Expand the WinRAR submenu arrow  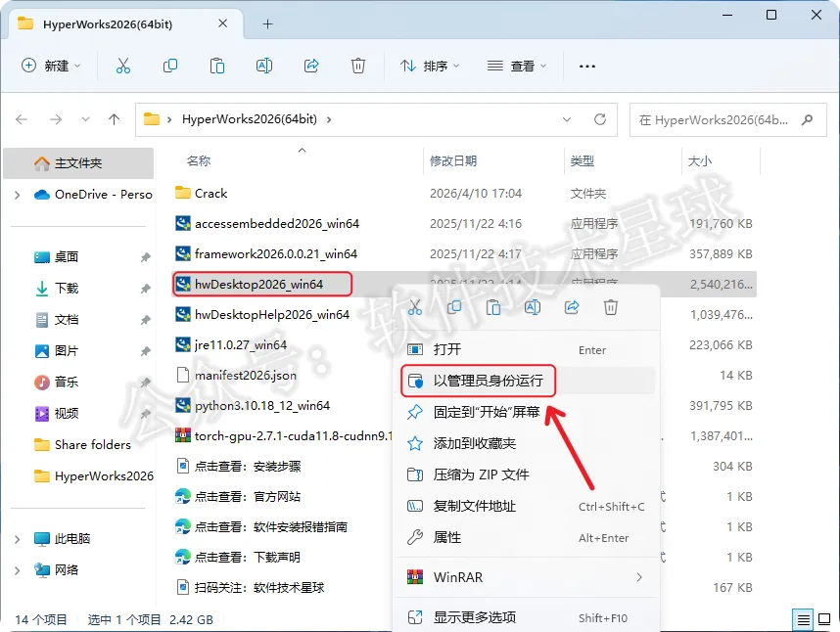[639, 577]
